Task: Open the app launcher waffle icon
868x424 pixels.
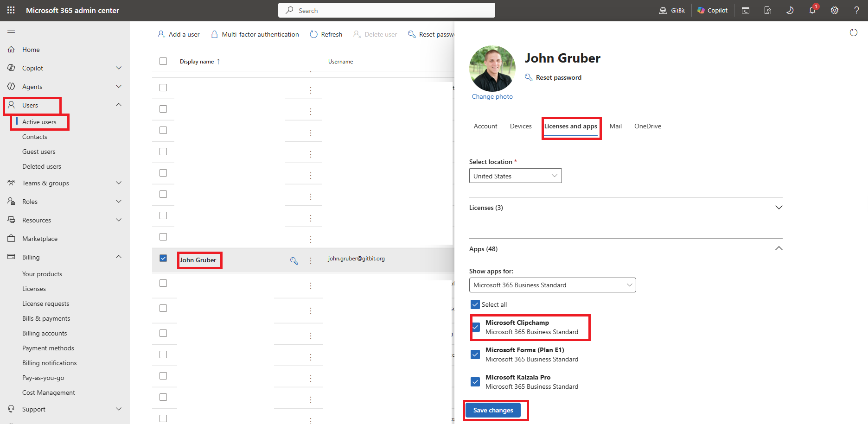Action: point(11,10)
